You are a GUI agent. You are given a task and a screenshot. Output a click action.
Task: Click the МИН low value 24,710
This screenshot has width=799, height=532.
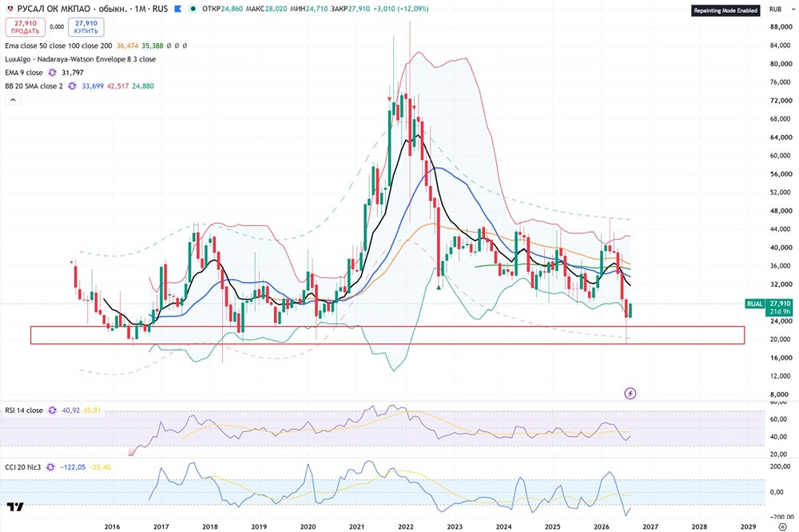pos(317,9)
